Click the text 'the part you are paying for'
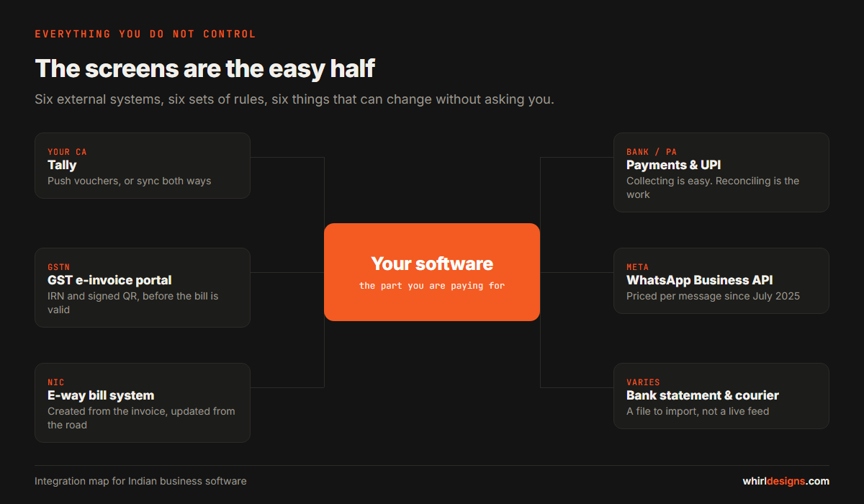The image size is (864, 504). coord(432,286)
